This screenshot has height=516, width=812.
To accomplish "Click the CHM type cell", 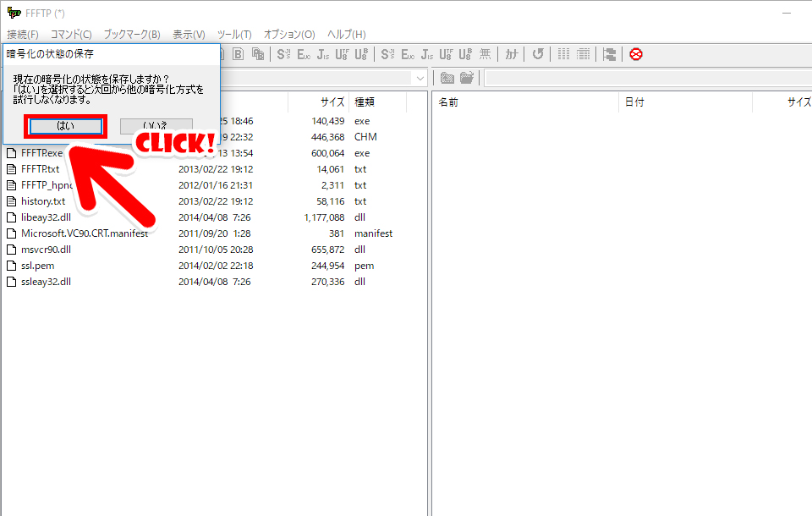I will tap(365, 137).
